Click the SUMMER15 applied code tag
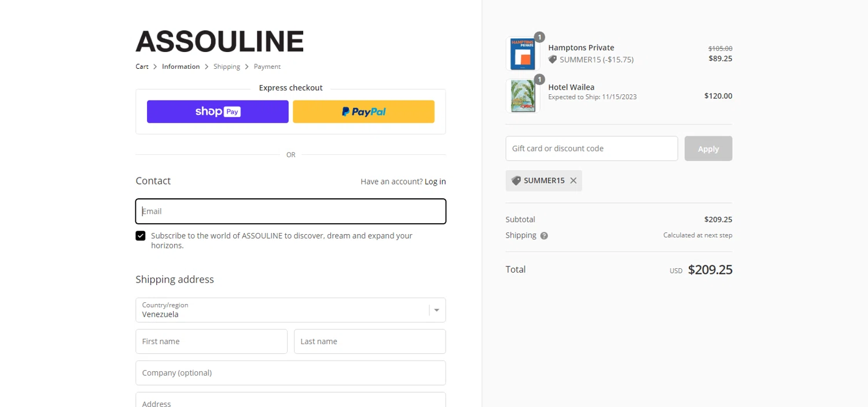The width and height of the screenshot is (868, 407). point(544,180)
